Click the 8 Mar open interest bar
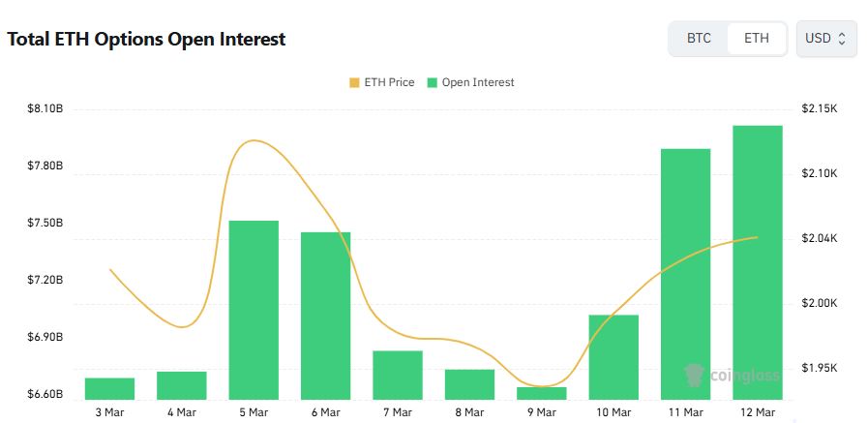The height and width of the screenshot is (423, 868). coord(469,384)
